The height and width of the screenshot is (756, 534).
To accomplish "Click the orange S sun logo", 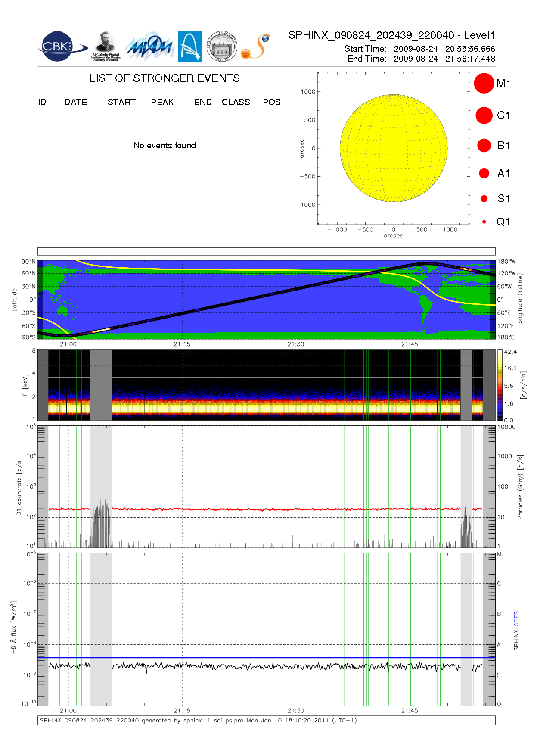I will click(256, 47).
